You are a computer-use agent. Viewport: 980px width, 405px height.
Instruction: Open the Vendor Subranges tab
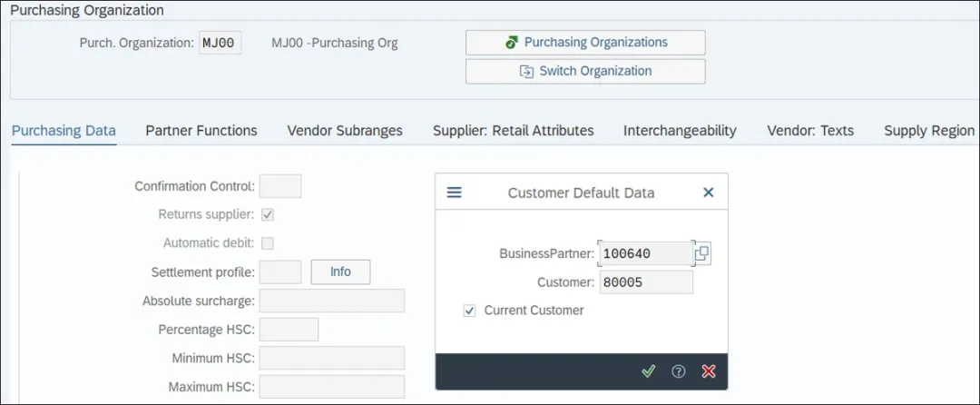345,131
